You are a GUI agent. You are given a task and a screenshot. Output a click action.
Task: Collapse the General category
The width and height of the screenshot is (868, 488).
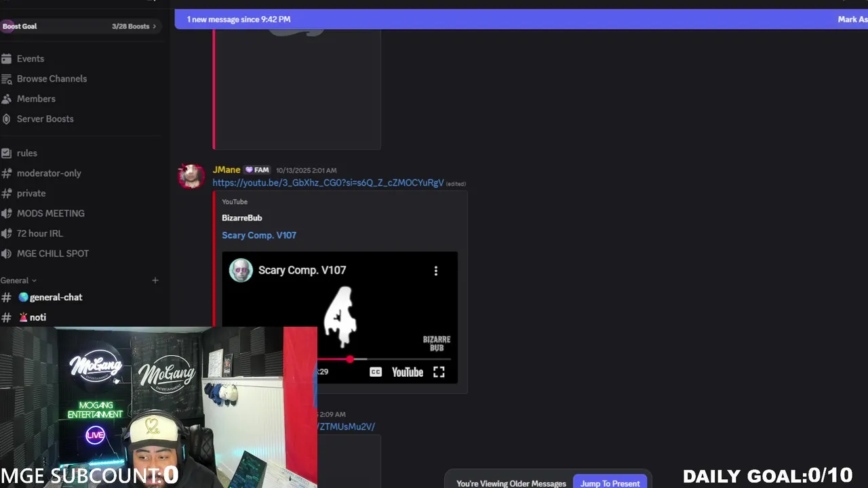[18, 281]
